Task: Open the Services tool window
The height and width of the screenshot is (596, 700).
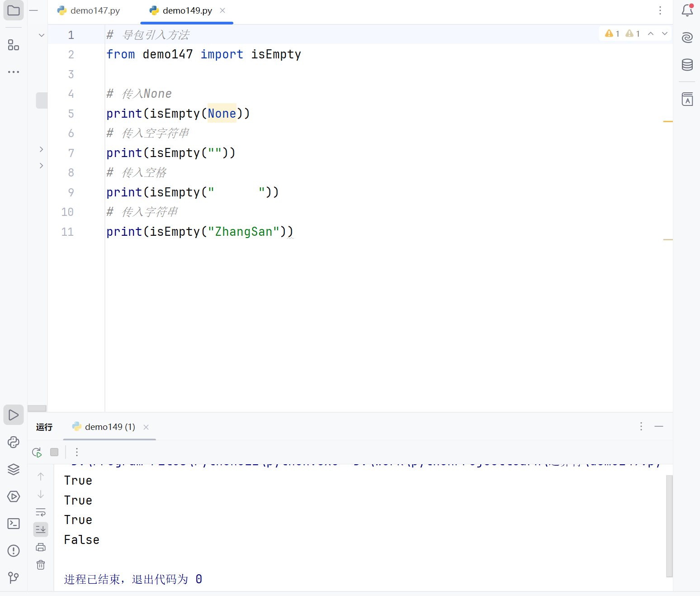Action: point(14,496)
